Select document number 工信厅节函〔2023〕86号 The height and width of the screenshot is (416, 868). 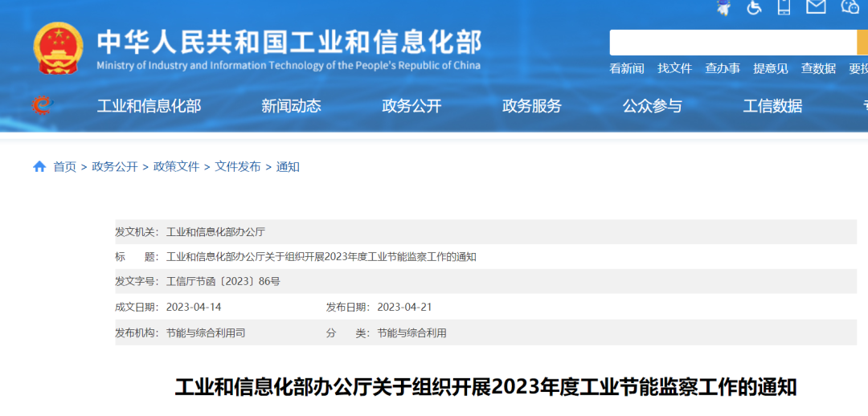[223, 282]
